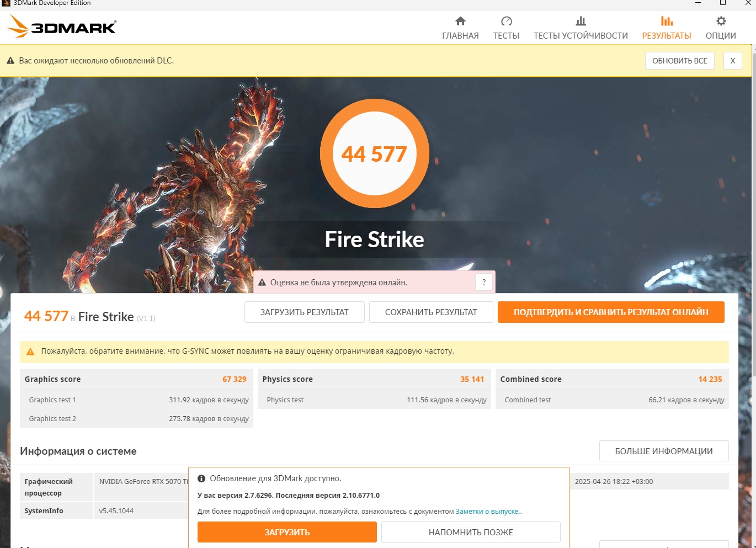756x548 pixels.
Task: Click the SystemInfo version v5.45.1044
Action: pos(116,511)
